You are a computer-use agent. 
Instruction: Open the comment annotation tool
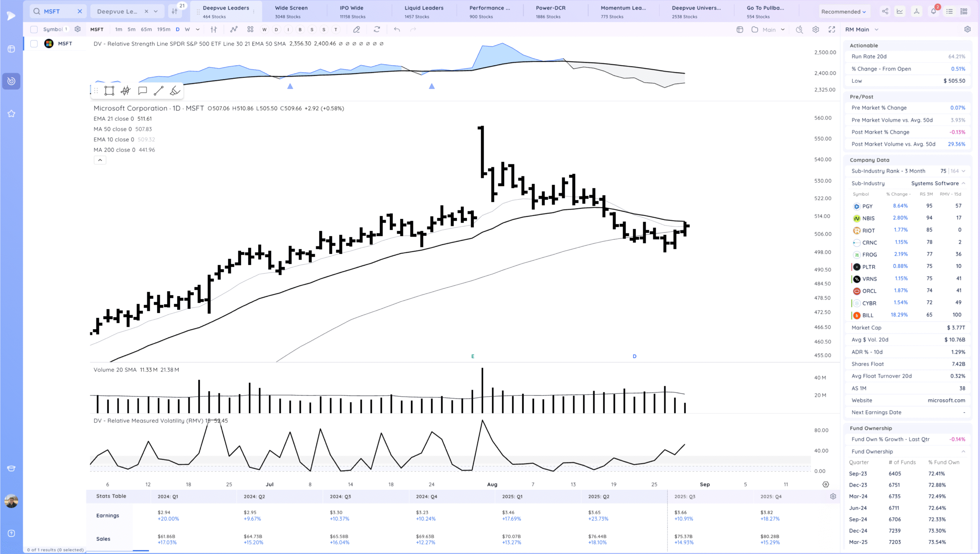(142, 91)
